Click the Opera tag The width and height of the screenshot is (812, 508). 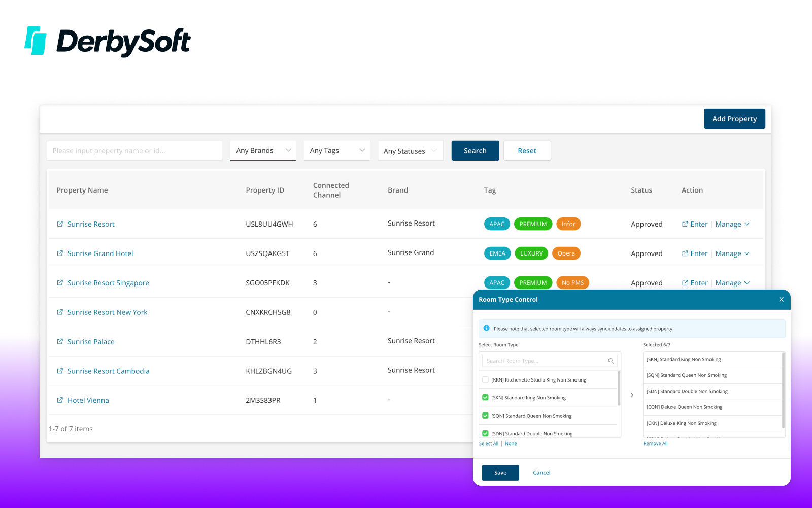coord(566,253)
